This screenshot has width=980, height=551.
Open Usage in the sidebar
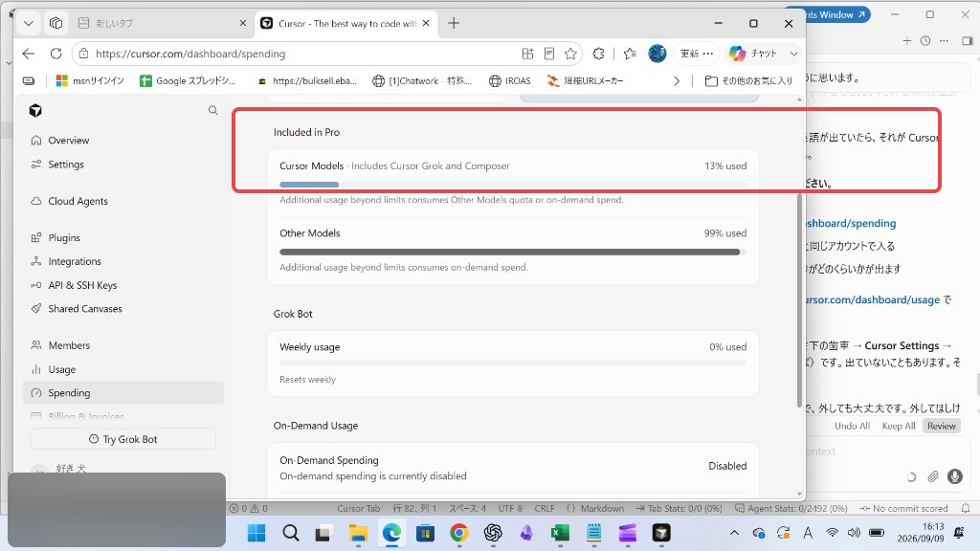pos(123,370)
